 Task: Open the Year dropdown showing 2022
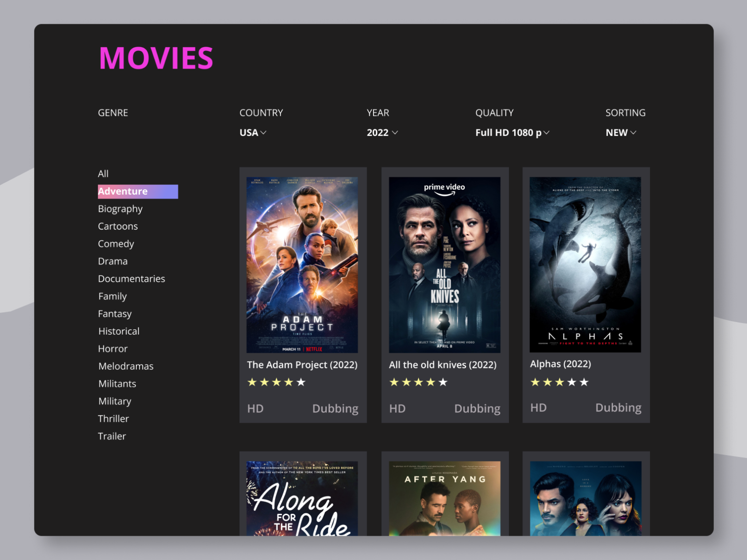pyautogui.click(x=382, y=133)
